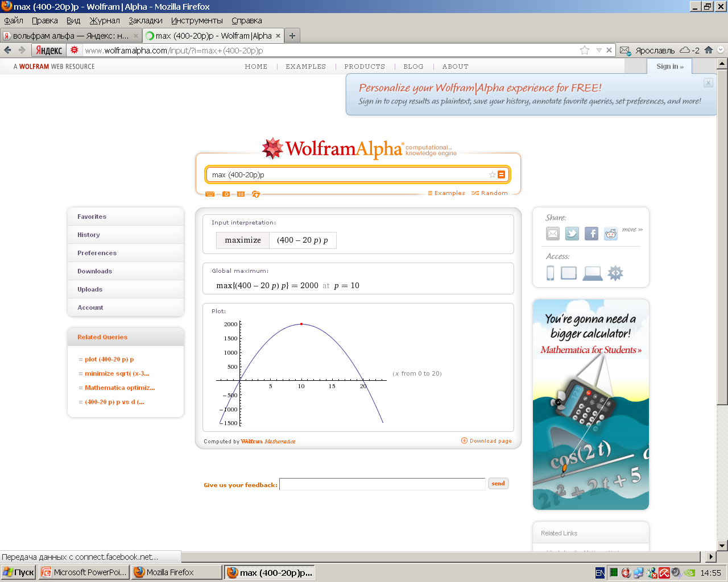728x582 pixels.
Task: Open a new browser tab
Action: (292, 36)
